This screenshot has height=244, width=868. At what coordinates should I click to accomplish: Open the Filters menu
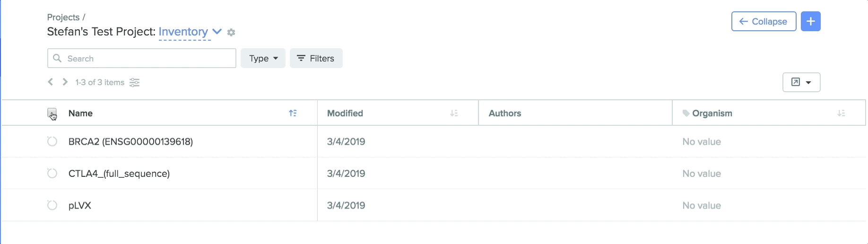pyautogui.click(x=316, y=58)
